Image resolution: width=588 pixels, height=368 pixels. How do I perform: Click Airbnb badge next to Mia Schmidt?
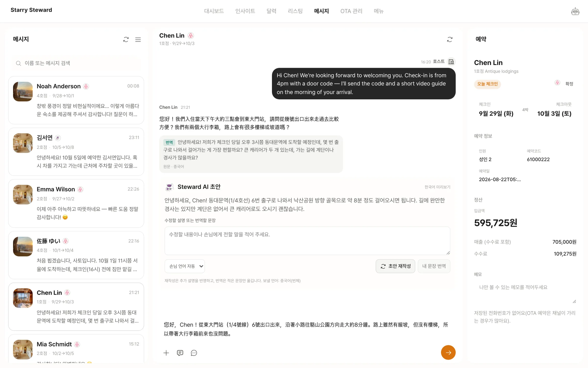[77, 344]
